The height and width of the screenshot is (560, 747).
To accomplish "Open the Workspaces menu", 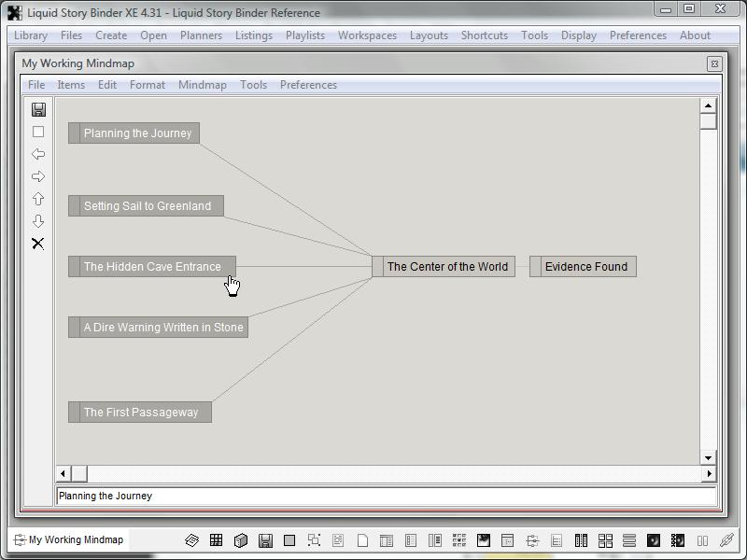I will pos(367,35).
